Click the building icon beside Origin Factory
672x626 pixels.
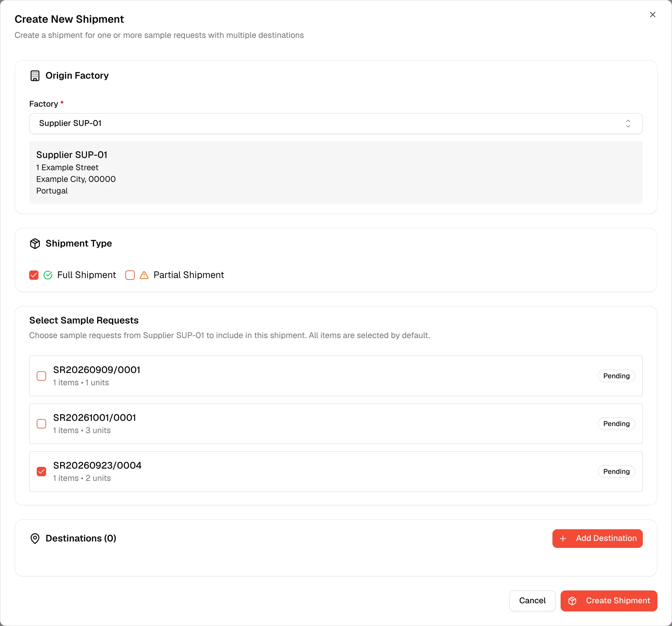[x=35, y=76]
